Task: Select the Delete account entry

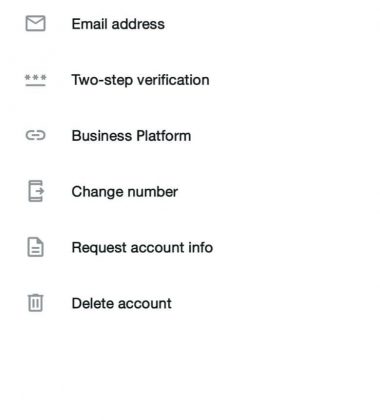Action: click(x=190, y=303)
